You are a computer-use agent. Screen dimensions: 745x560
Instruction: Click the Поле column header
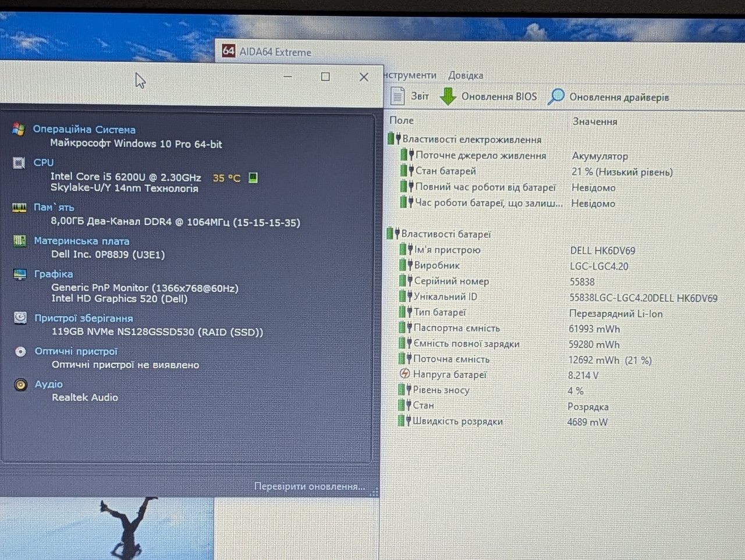(x=402, y=120)
